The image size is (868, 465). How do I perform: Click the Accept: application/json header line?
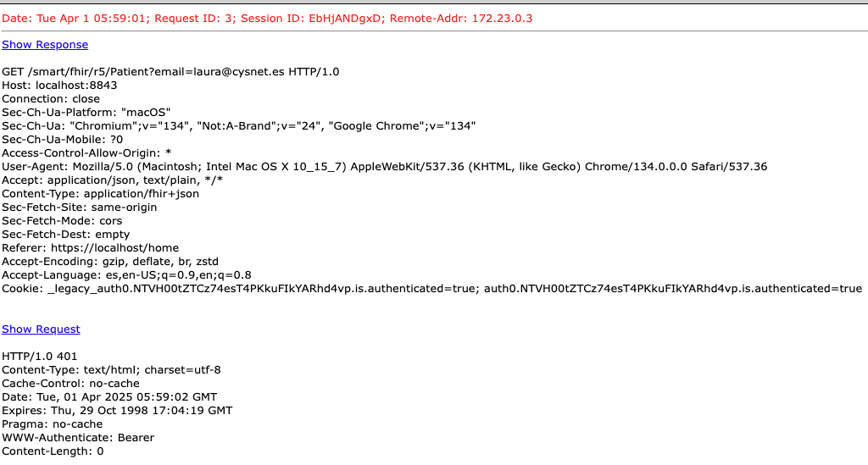pos(112,180)
